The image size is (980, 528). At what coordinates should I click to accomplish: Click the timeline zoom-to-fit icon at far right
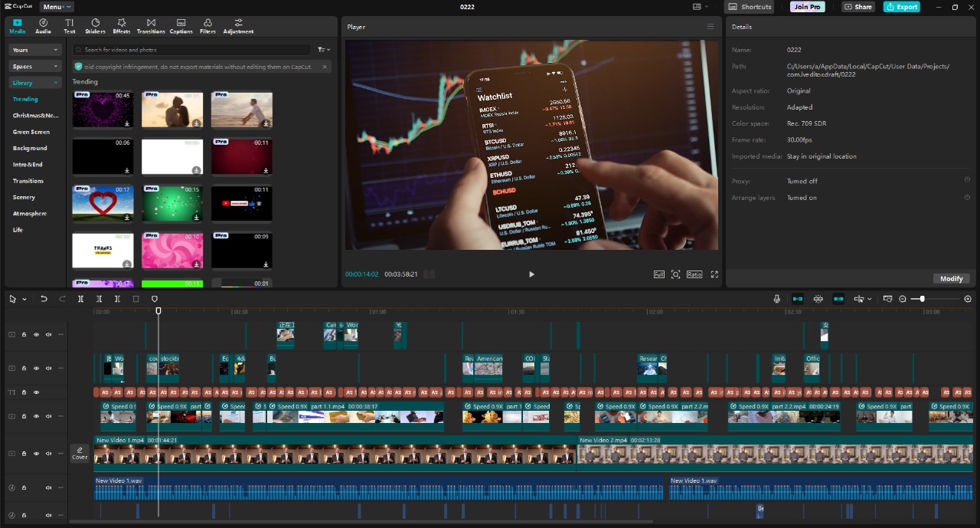[968, 299]
